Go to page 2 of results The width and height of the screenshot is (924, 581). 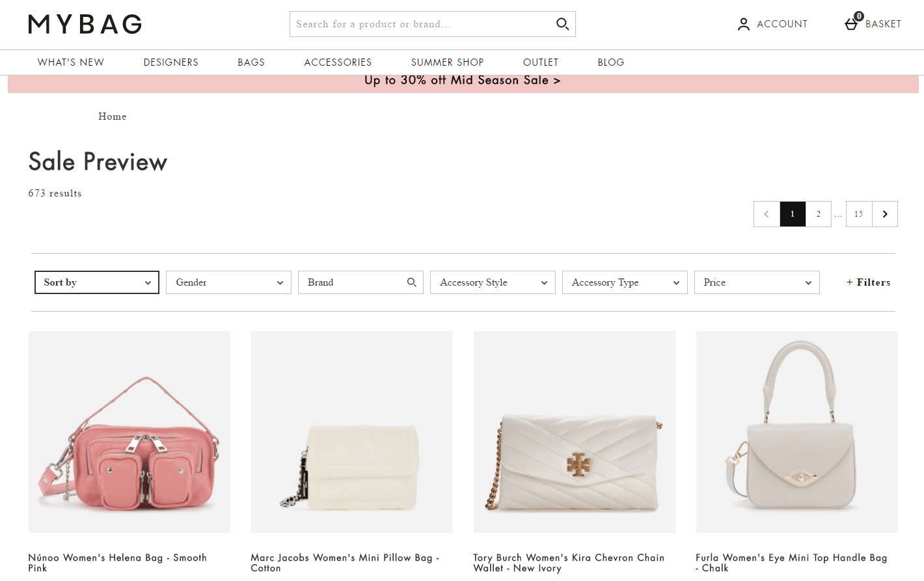pos(819,214)
